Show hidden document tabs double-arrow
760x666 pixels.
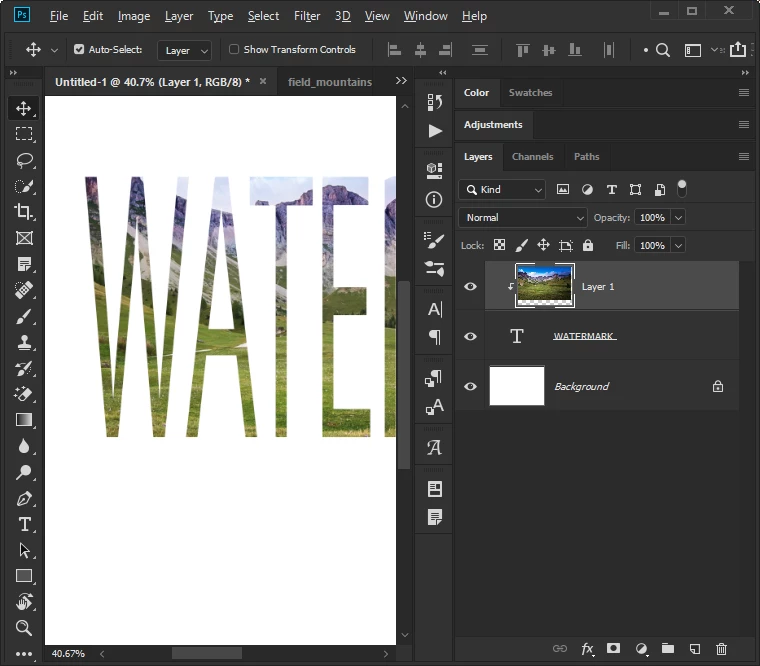click(x=401, y=81)
